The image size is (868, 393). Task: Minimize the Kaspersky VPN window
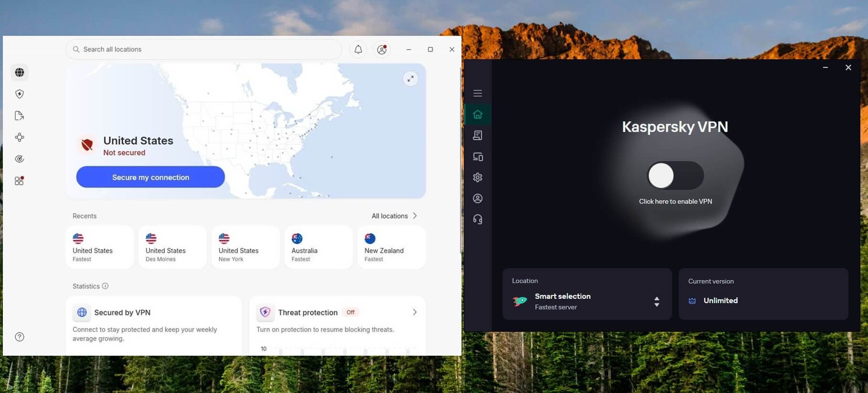point(825,67)
